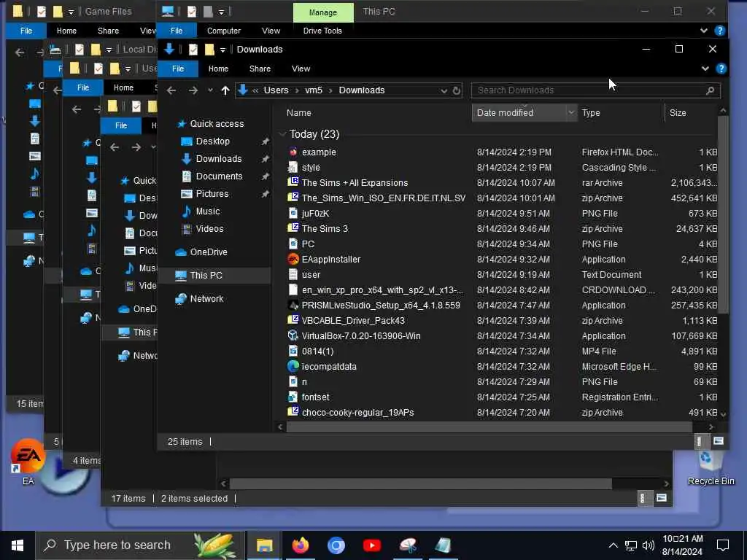Select the EAappInstaller file icon
Image resolution: width=747 pixels, height=560 pixels.
(293, 259)
